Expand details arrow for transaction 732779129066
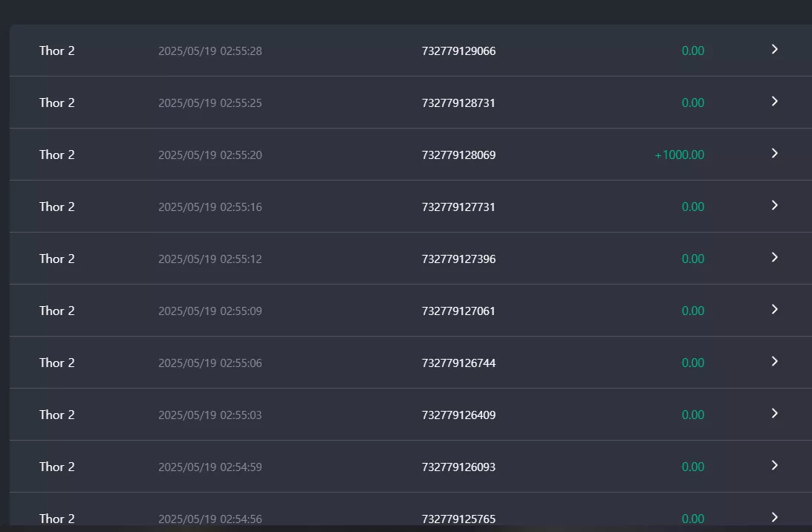This screenshot has width=812, height=532. click(x=775, y=49)
